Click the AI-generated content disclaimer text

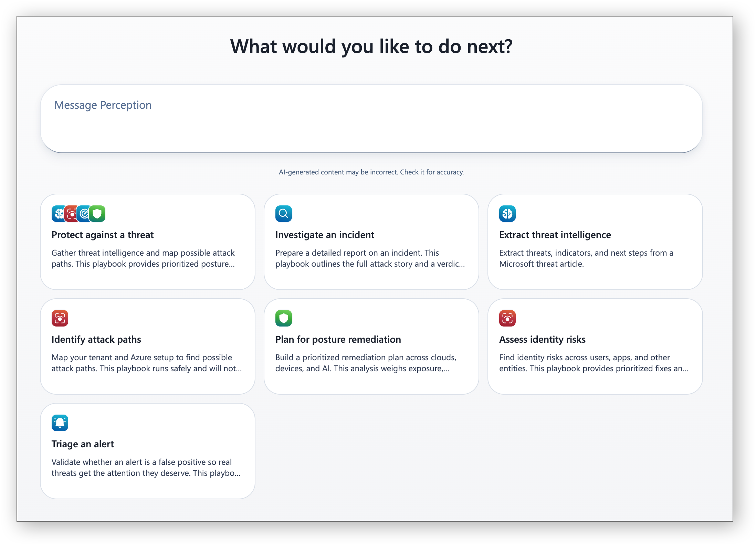coord(371,172)
